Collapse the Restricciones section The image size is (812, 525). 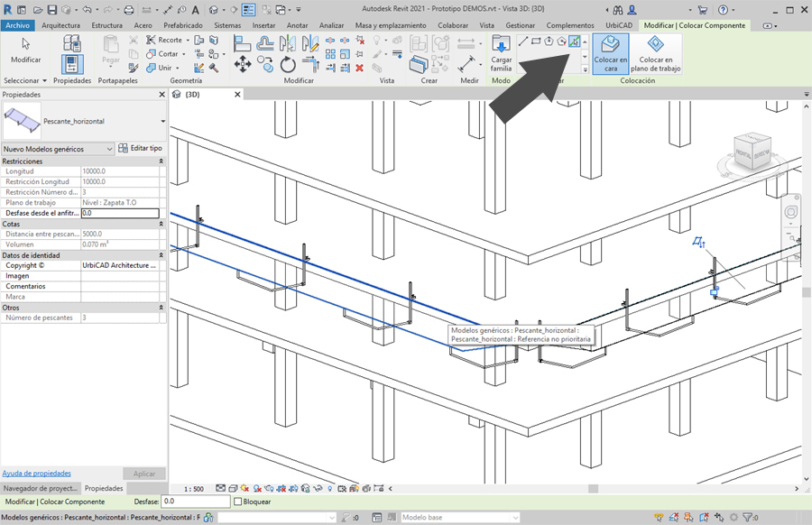161,161
